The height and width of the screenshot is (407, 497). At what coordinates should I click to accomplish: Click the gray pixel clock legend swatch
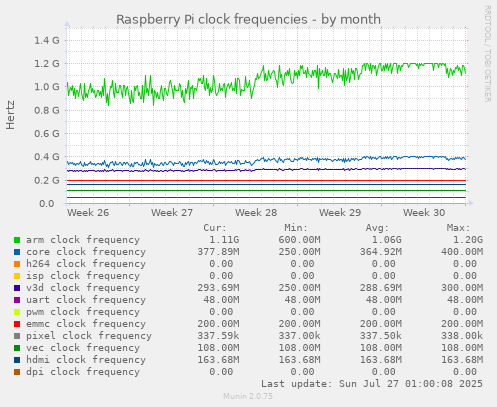pos(17,336)
